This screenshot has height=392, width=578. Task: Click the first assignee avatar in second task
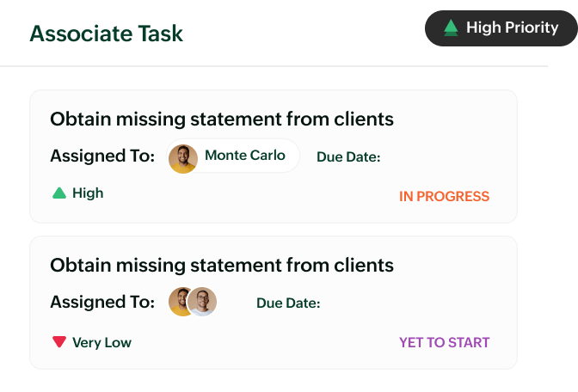coord(181,302)
